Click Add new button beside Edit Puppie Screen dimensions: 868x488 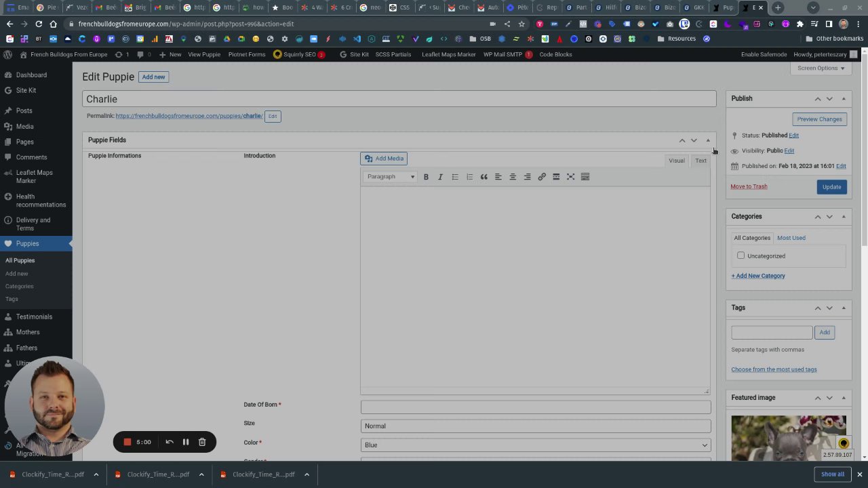(153, 77)
